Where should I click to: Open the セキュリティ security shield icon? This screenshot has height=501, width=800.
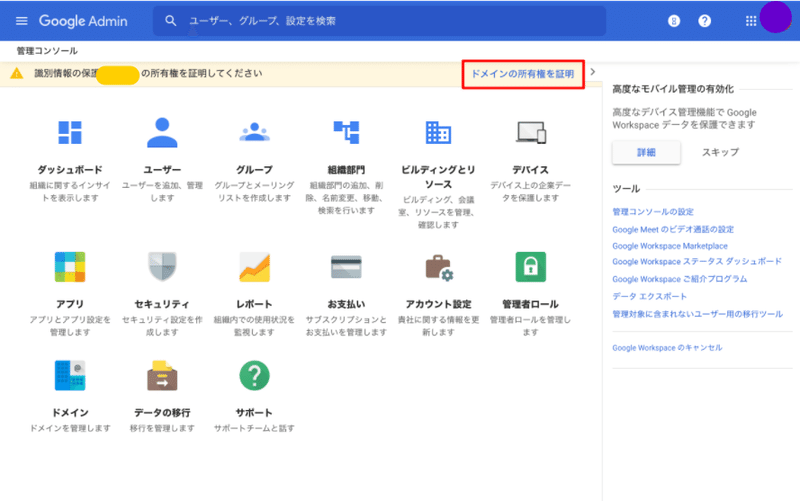[x=162, y=267]
